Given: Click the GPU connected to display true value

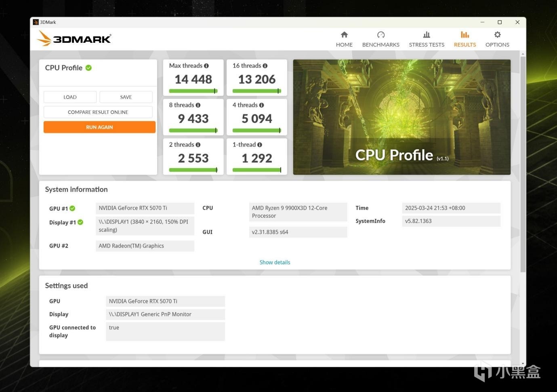Looking at the screenshot, I should pos(165,331).
